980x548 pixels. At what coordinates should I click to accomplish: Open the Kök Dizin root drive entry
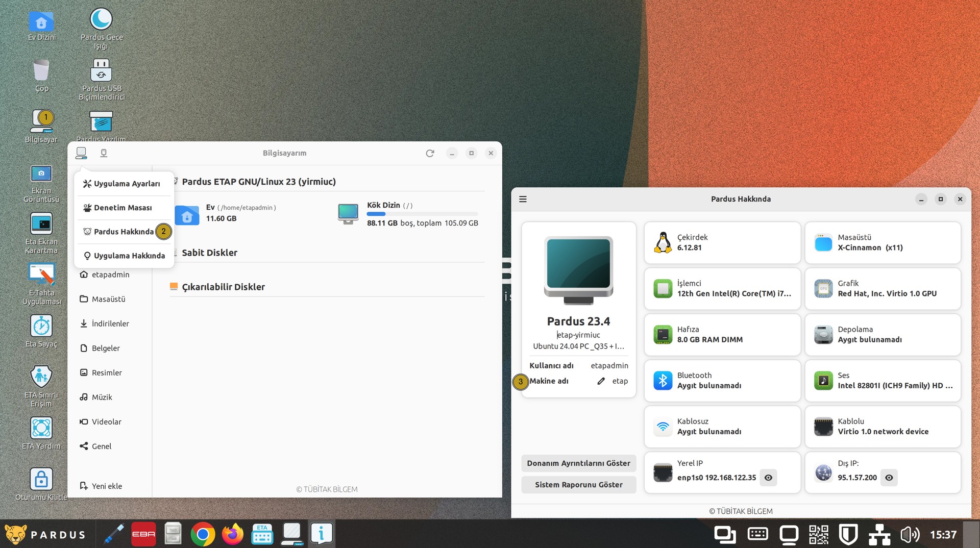[408, 214]
